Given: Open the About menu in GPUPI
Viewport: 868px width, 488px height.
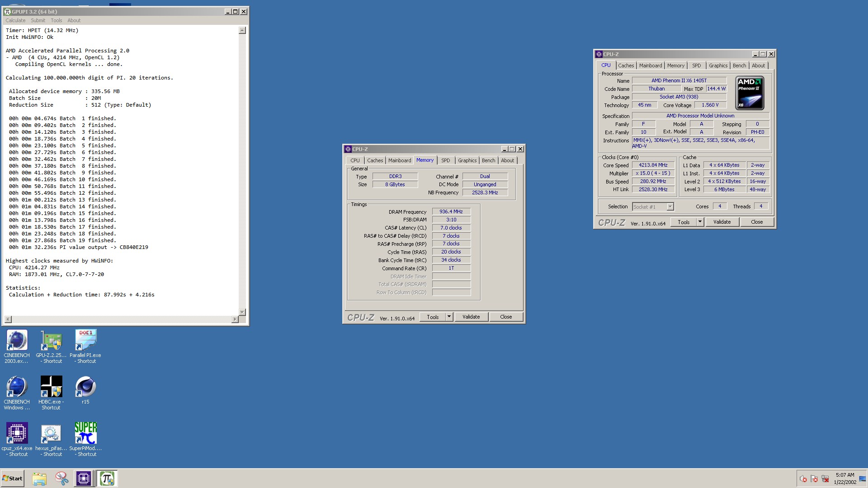Looking at the screenshot, I should 74,20.
